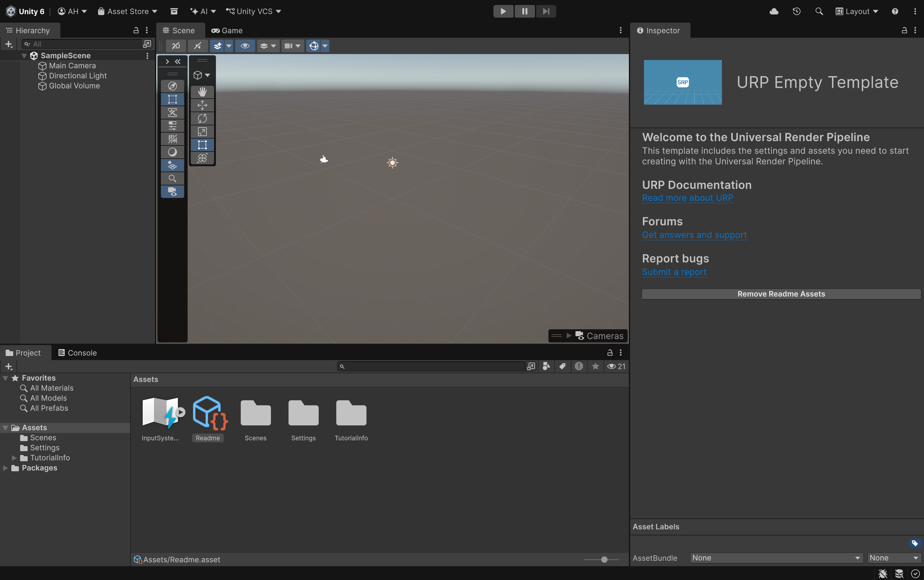Open the Undo History clock icon
Viewport: 924px width, 580px height.
(797, 12)
